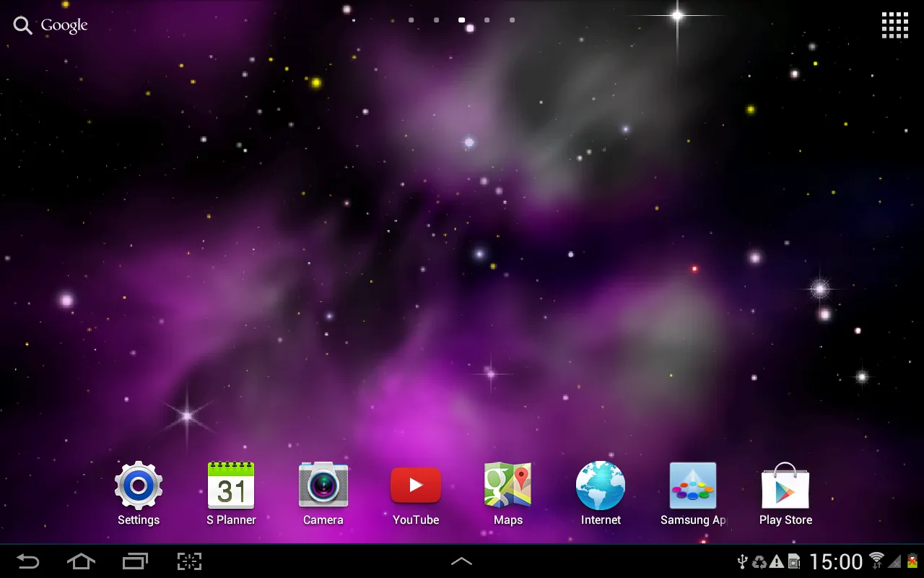The height and width of the screenshot is (578, 924).
Task: Open the recent apps list
Action: [135, 561]
